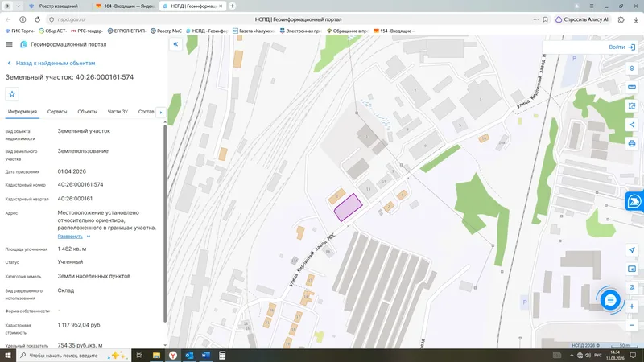This screenshot has height=362, width=644.
Task: Zoom in the map with plus
Action: pos(632,306)
